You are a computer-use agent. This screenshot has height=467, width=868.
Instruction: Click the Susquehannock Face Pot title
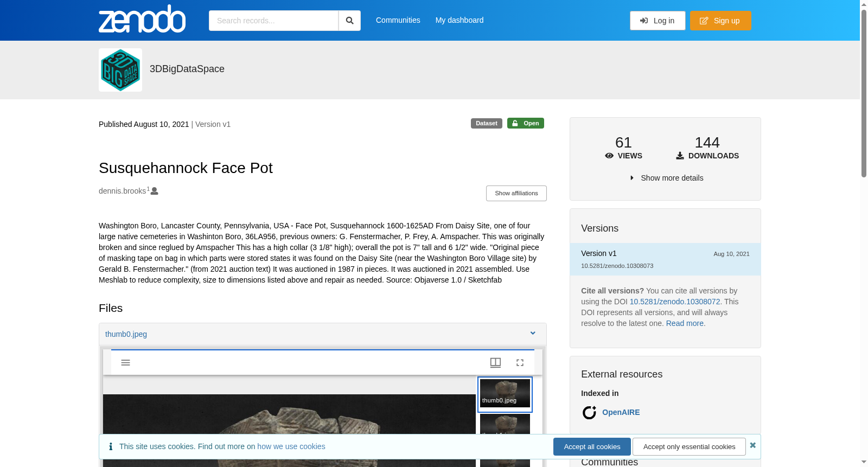(x=186, y=168)
